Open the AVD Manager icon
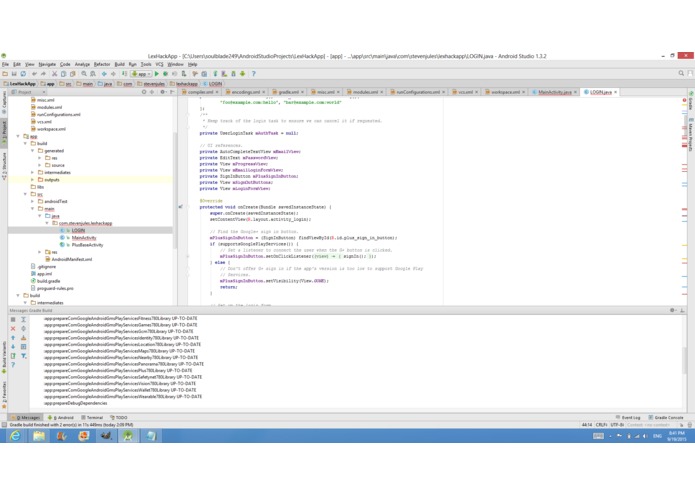695x494 pixels. tap(224, 74)
